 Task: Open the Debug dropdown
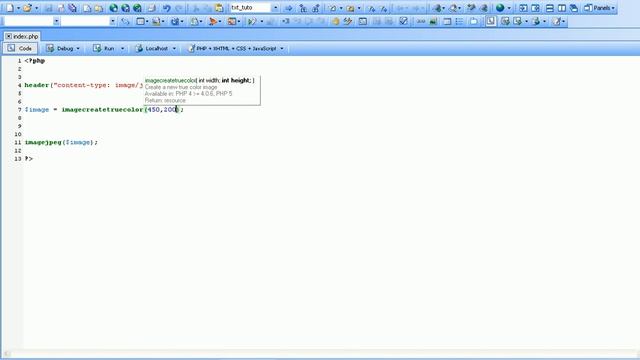pyautogui.click(x=78, y=49)
